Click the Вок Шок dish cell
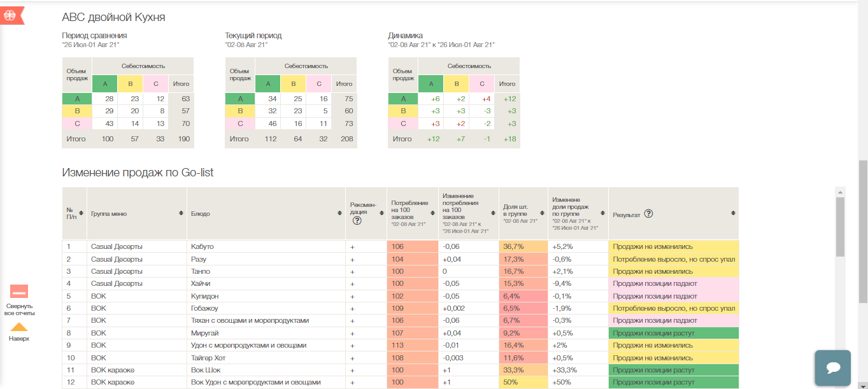868x389 pixels. click(266, 370)
